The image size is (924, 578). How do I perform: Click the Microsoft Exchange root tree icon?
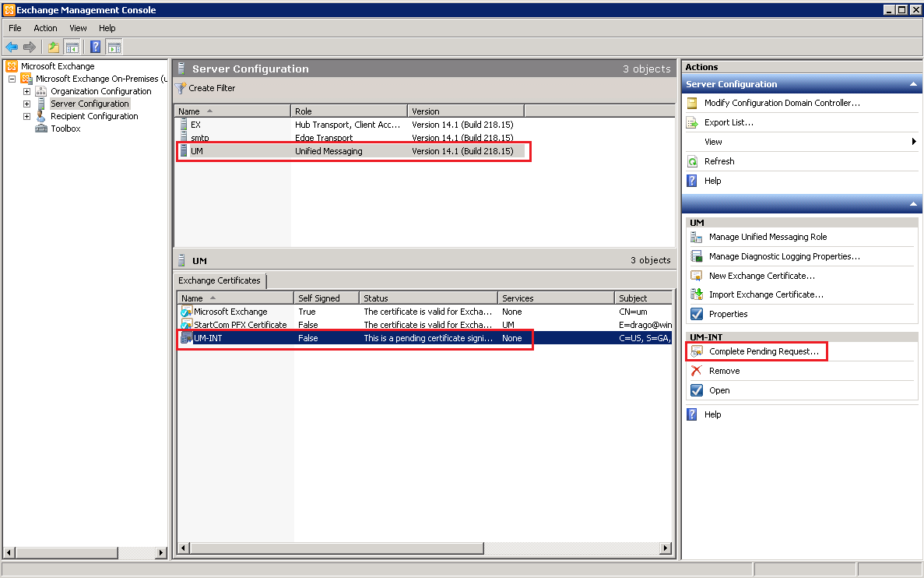(x=11, y=66)
